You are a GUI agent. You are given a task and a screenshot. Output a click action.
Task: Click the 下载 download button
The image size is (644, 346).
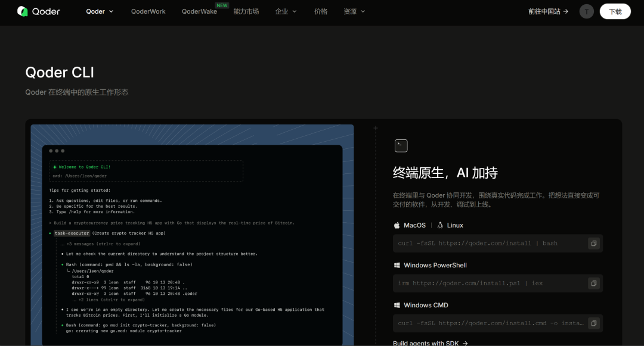[x=615, y=11]
